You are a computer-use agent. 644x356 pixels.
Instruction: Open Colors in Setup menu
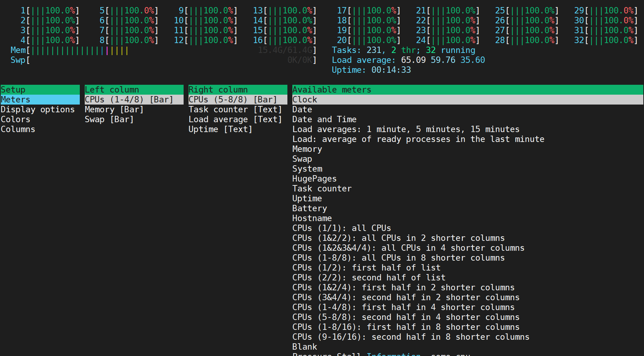(x=16, y=119)
